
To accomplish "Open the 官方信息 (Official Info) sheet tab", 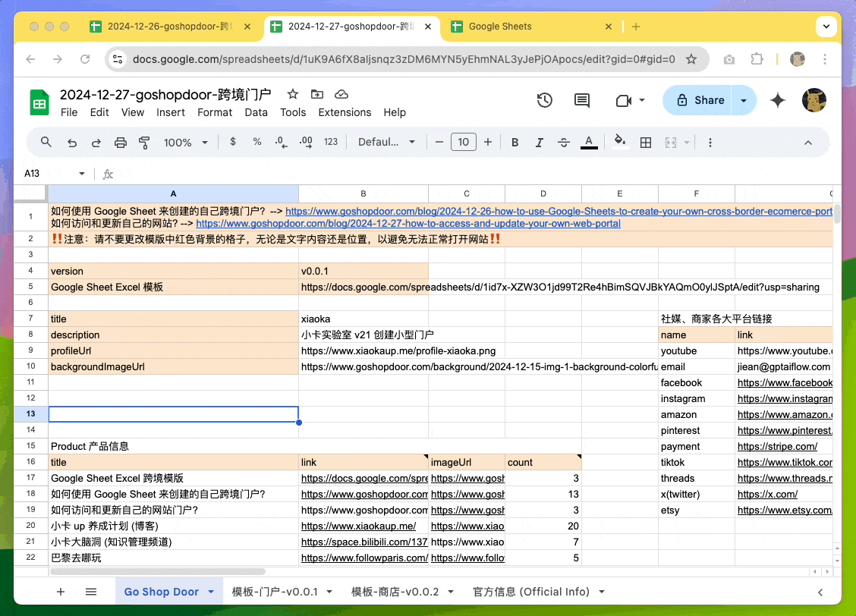I will pyautogui.click(x=531, y=592).
